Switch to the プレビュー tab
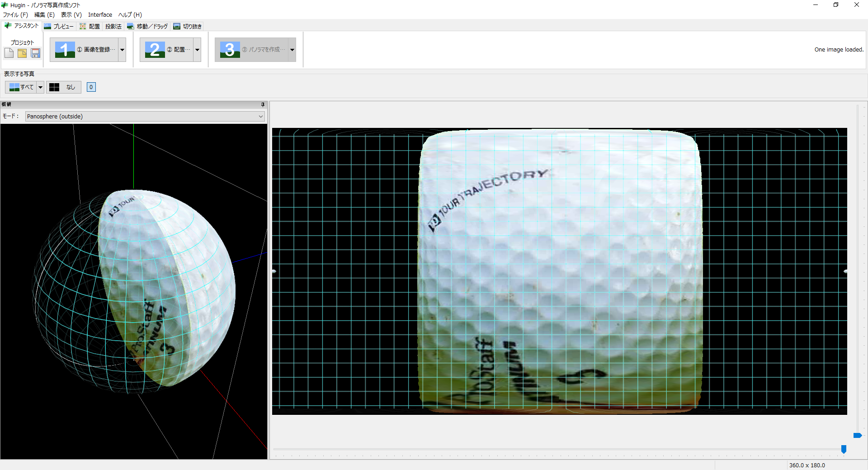868x470 pixels. [59, 27]
